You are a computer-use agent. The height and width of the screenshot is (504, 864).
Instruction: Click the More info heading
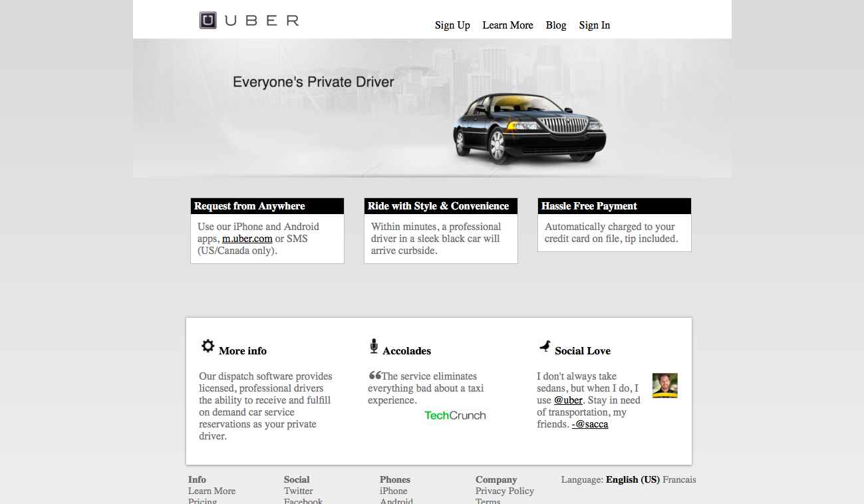click(243, 351)
